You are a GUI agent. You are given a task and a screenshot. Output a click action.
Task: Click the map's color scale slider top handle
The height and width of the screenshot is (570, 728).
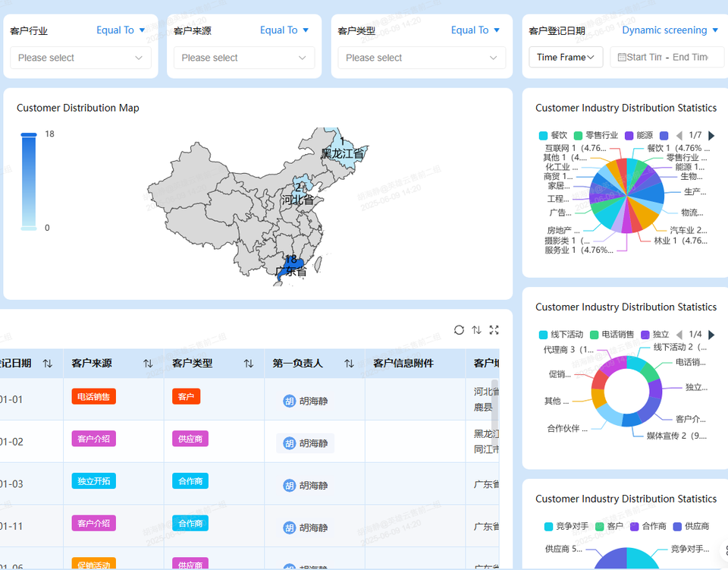pos(28,135)
